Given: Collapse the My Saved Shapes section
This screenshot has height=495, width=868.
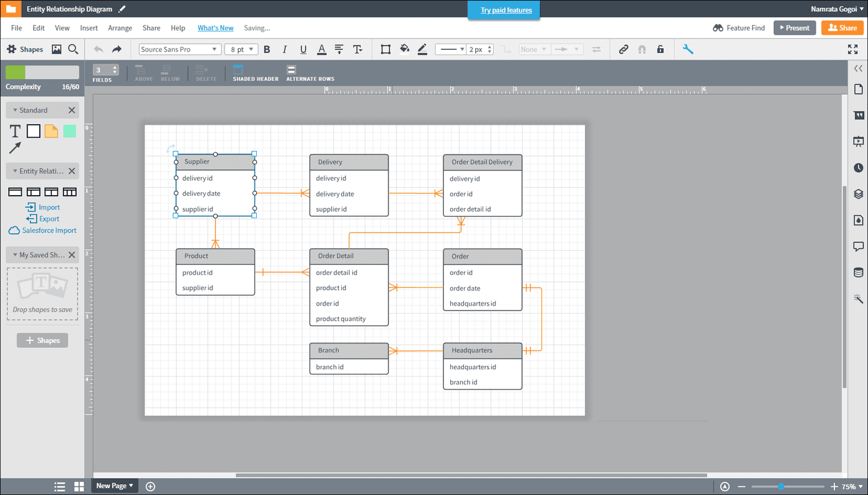Looking at the screenshot, I should 15,255.
